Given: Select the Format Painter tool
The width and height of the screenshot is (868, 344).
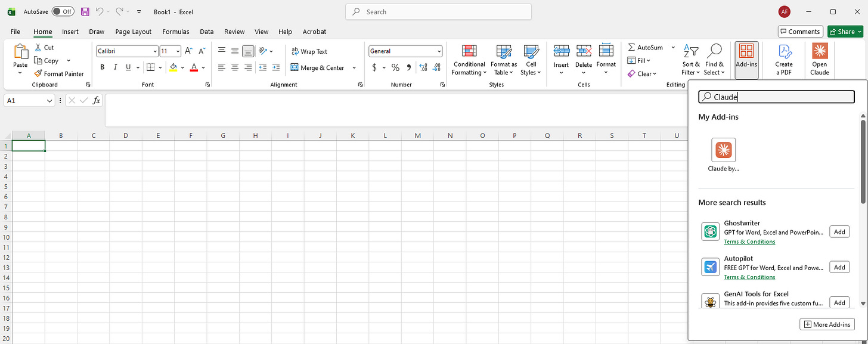Looking at the screenshot, I should (58, 74).
